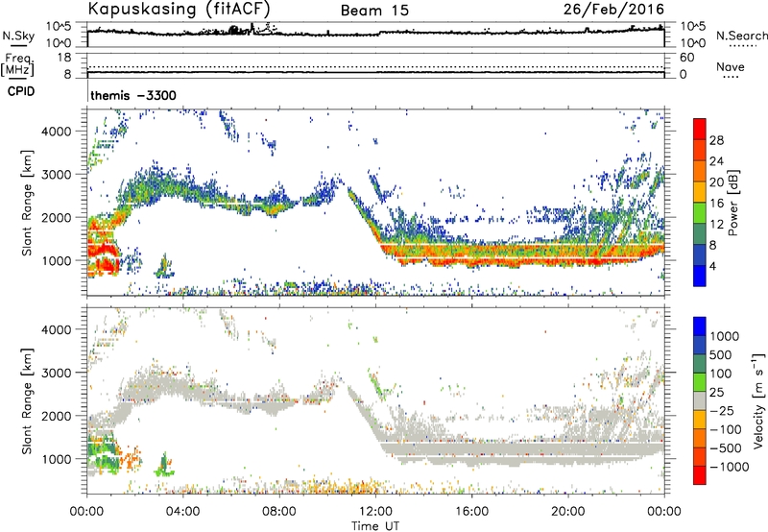Pick the red top segment of power color bar
The width and height of the screenshot is (768, 532).
pos(700,129)
